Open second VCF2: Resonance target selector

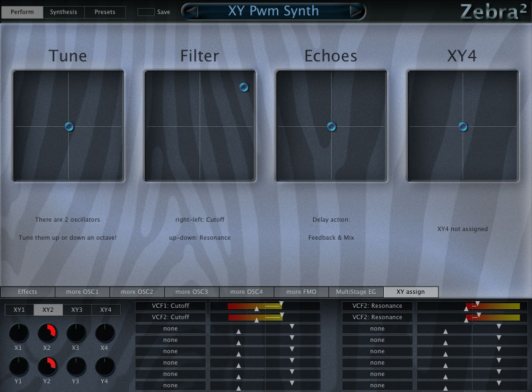377,317
